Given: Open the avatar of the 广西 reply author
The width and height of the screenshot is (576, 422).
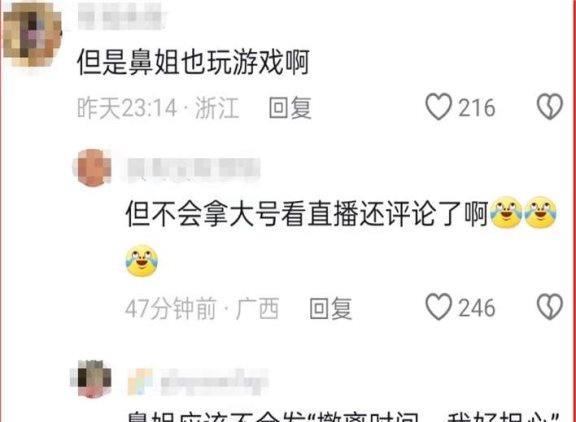Looking at the screenshot, I should (x=92, y=167).
